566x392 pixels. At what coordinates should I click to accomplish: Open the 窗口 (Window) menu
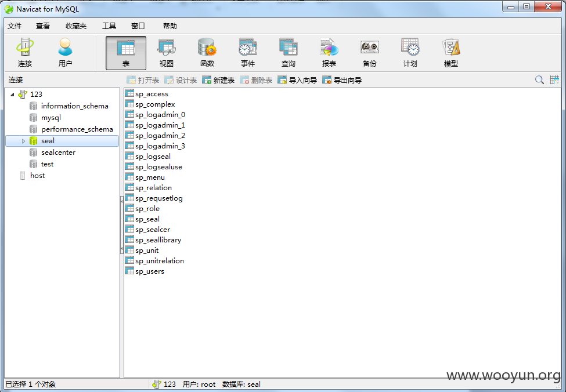tap(138, 26)
